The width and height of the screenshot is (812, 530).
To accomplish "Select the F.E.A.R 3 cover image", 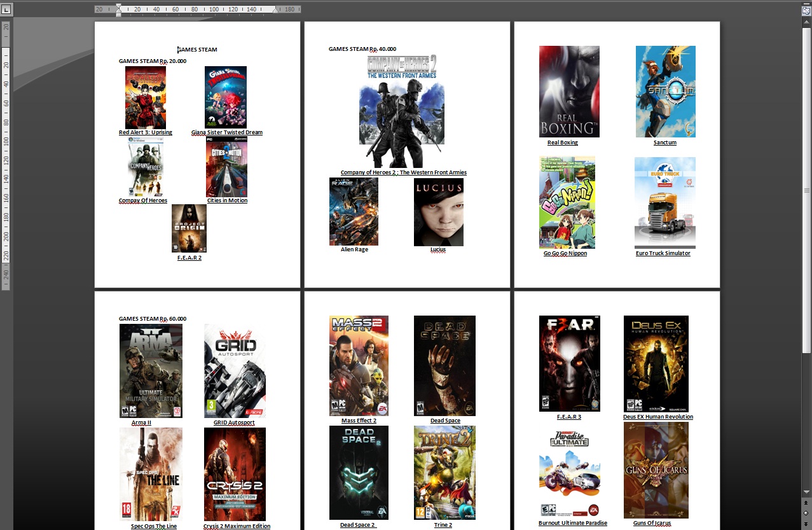I will click(569, 363).
